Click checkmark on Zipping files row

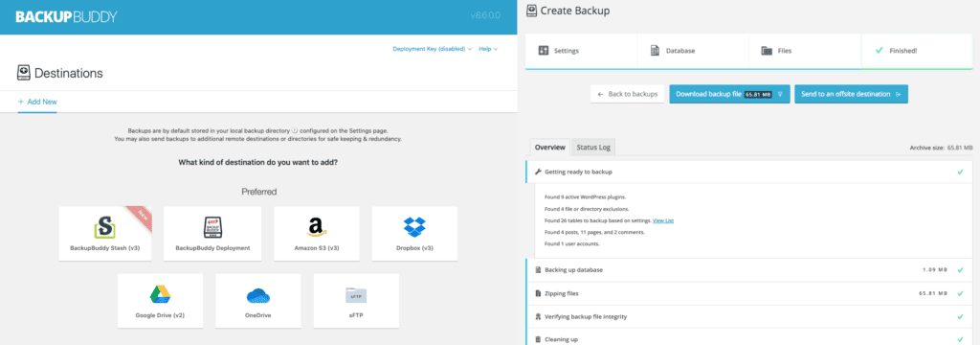960,293
